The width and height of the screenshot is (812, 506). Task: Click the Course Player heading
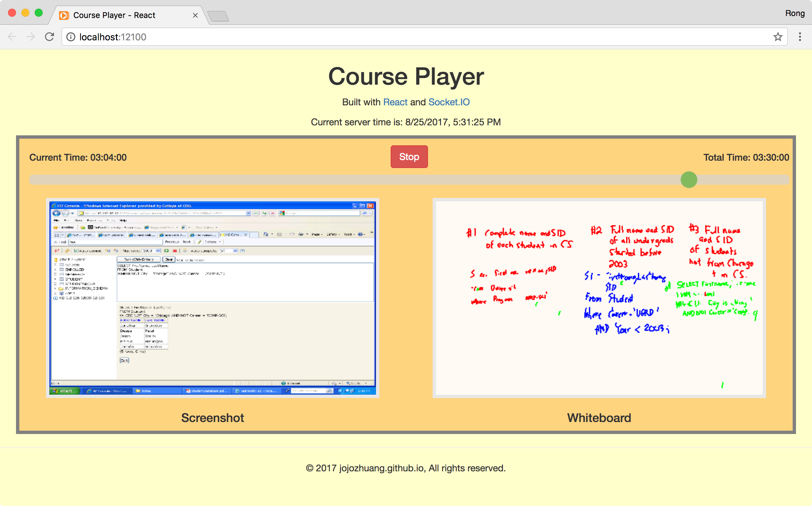(406, 77)
